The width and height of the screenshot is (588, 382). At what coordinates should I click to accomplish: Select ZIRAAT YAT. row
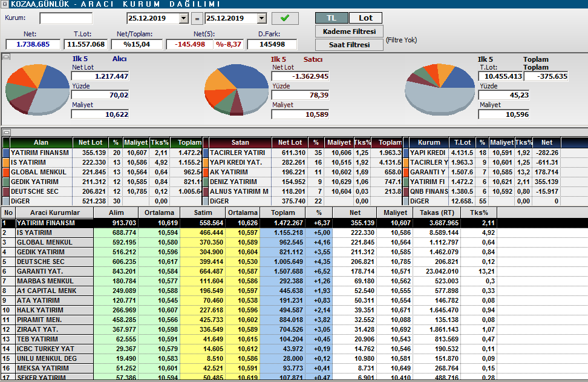coord(294,329)
